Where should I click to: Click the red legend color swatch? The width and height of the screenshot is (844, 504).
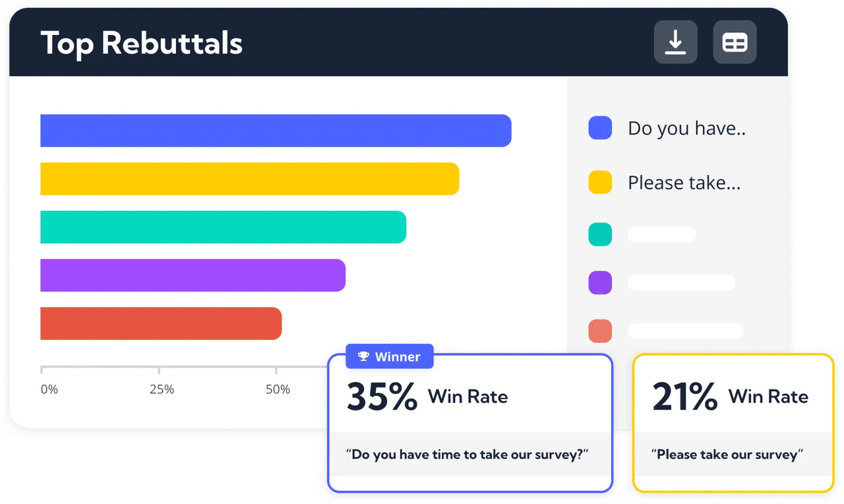click(600, 331)
